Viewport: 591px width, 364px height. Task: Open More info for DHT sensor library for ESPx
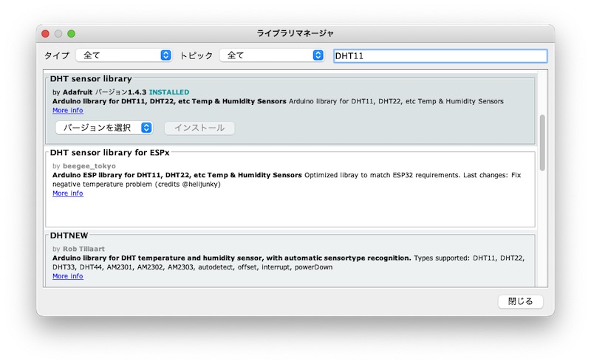click(68, 193)
